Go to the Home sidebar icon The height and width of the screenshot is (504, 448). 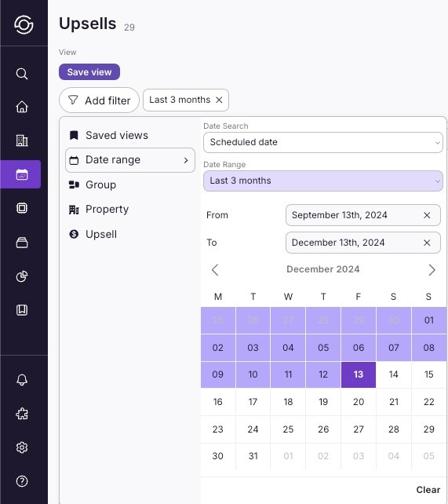coord(22,107)
